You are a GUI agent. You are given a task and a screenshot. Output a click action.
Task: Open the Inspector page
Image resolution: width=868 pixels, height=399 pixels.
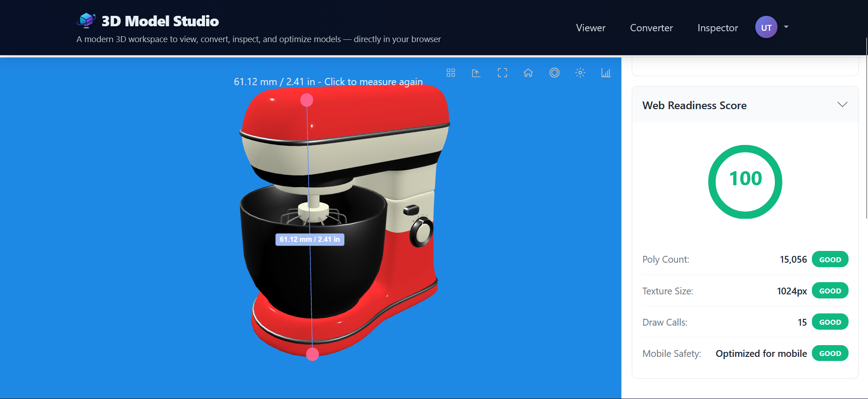pyautogui.click(x=718, y=28)
